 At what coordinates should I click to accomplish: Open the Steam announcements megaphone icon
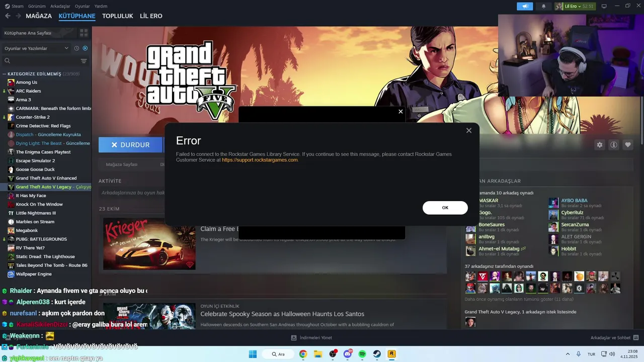tap(525, 6)
